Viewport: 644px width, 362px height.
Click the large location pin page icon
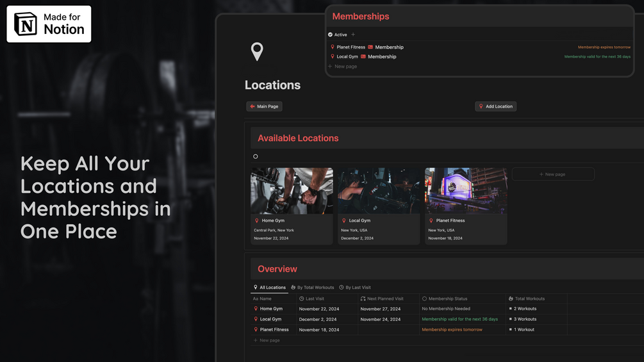[x=257, y=51]
